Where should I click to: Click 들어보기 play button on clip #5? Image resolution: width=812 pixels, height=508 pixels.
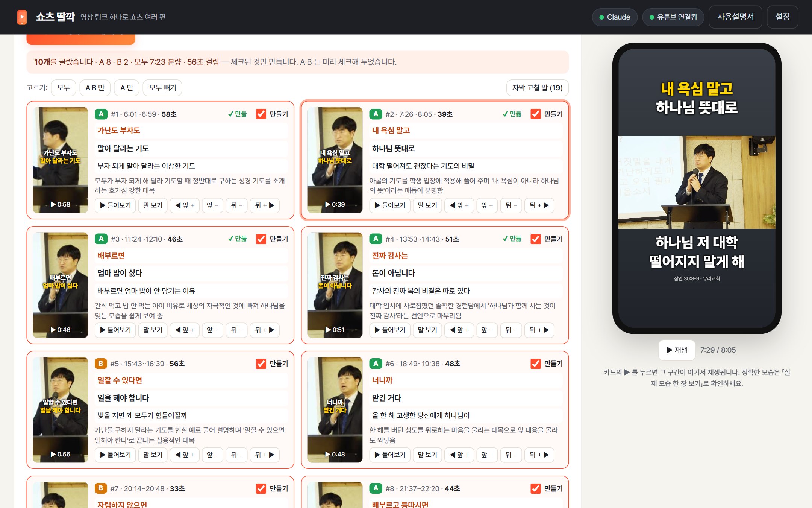115,455
